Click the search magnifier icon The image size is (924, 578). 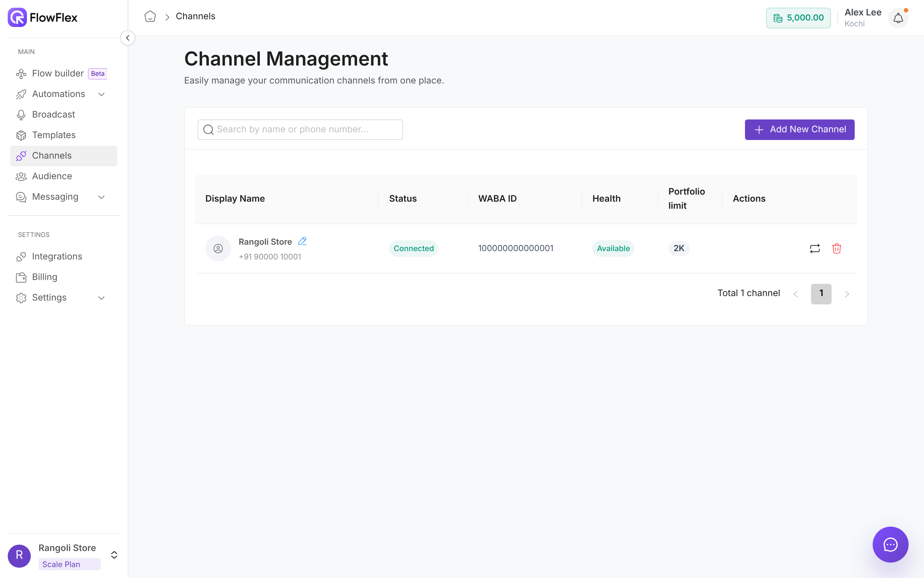[x=209, y=130]
